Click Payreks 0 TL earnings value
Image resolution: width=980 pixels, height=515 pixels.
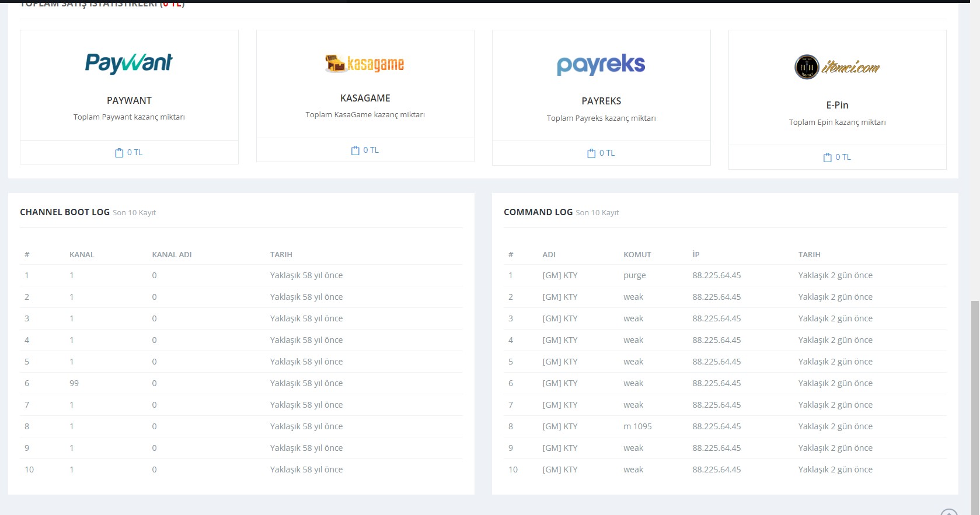(x=607, y=153)
